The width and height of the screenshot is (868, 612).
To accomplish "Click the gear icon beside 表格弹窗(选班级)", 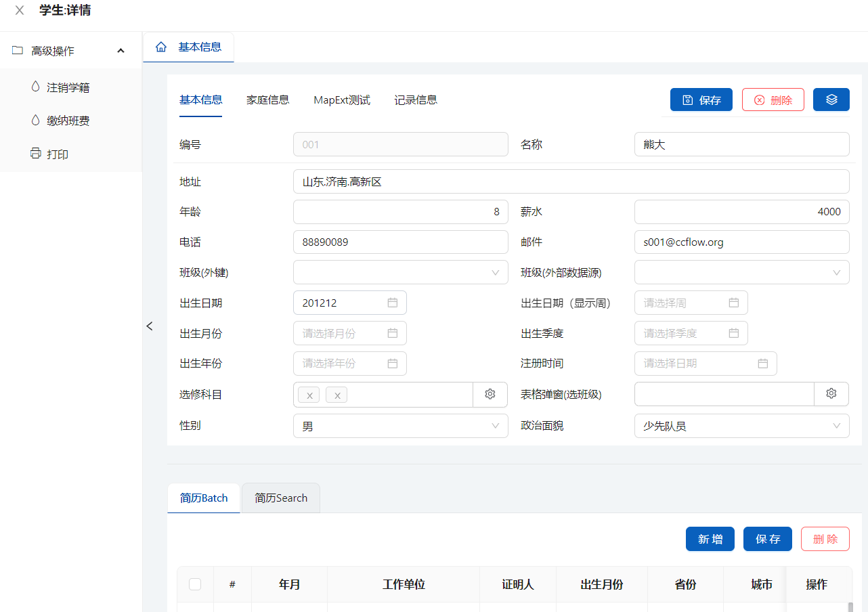I will (831, 394).
